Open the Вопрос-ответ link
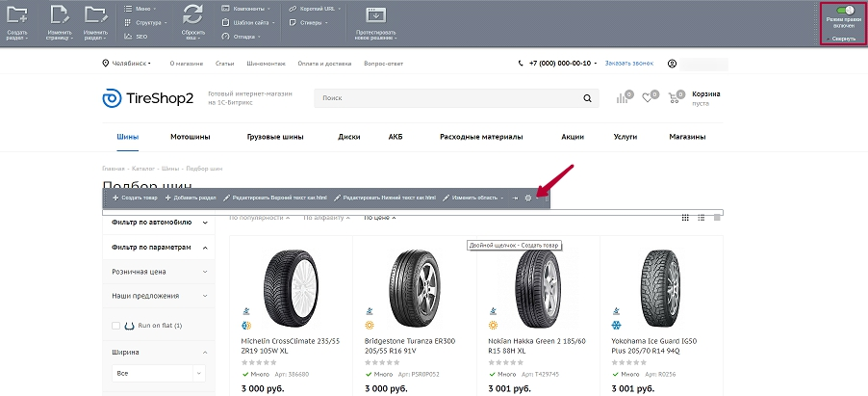 [384, 64]
